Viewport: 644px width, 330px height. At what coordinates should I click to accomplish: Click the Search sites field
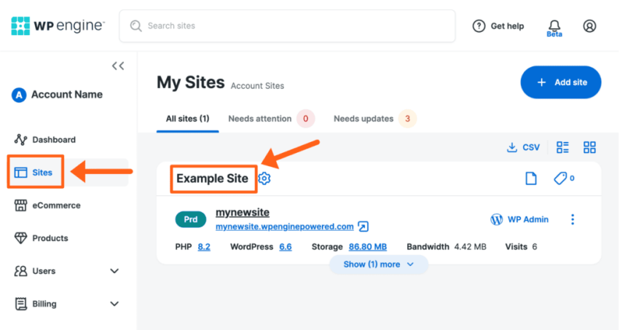pos(287,25)
